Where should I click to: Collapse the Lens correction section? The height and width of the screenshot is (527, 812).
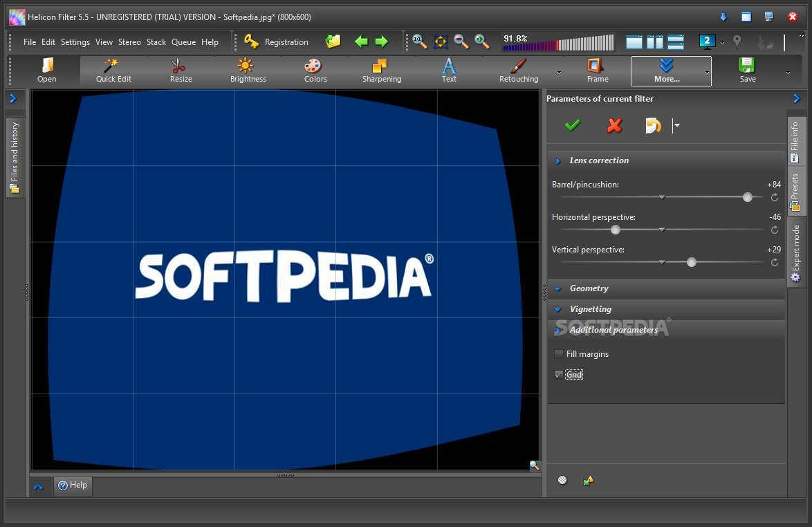click(x=599, y=160)
